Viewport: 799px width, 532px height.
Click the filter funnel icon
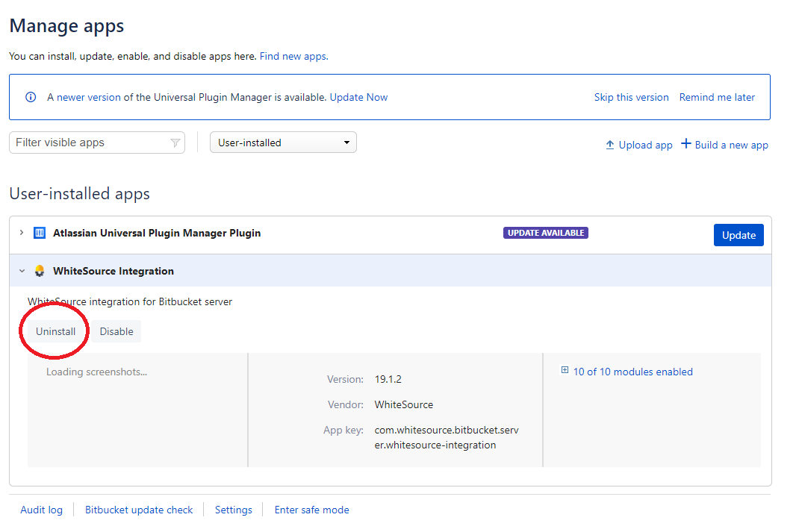pos(175,143)
